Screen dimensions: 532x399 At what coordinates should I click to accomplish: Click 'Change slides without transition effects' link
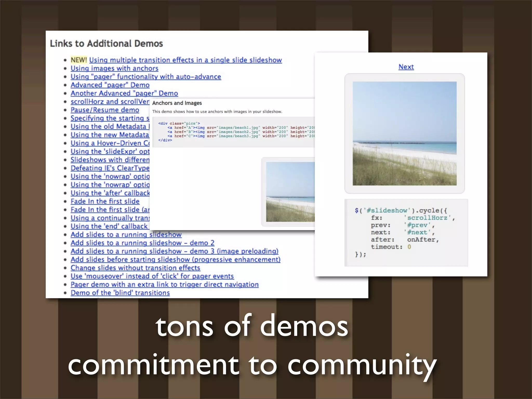click(x=135, y=268)
